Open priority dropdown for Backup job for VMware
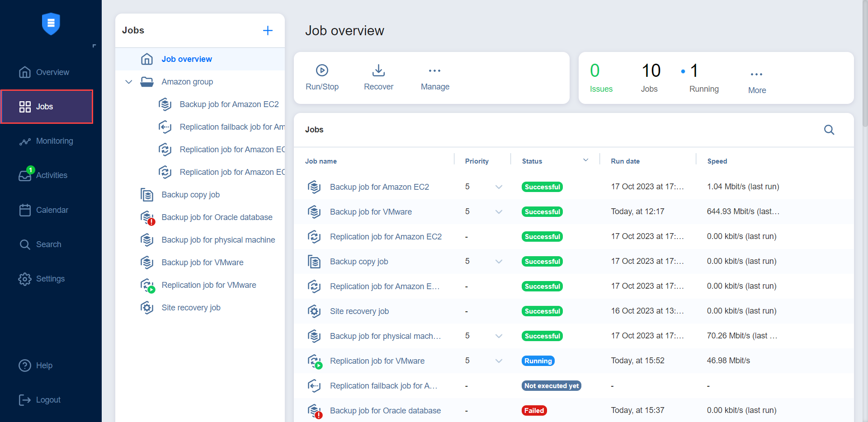The width and height of the screenshot is (868, 422). coord(499,212)
